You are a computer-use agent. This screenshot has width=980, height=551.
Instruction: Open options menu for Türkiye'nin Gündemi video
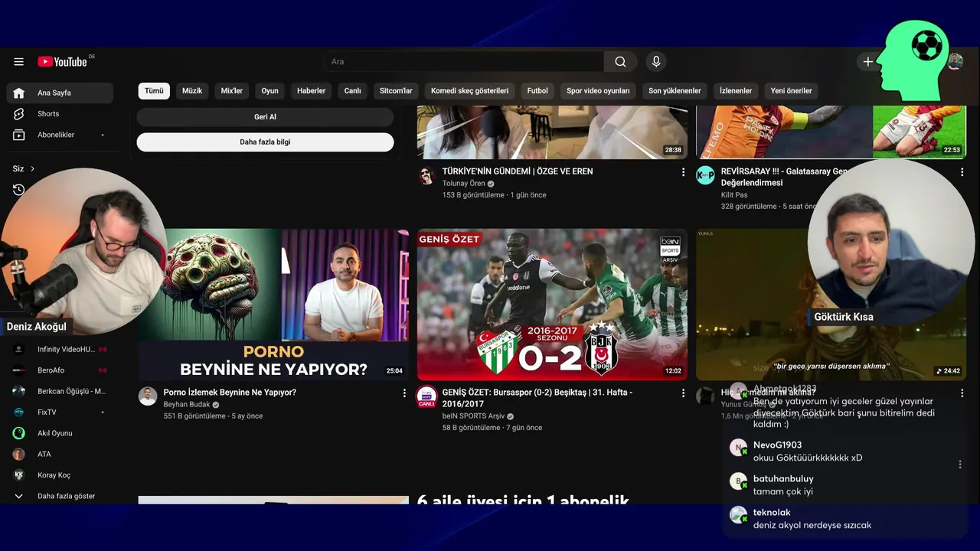pyautogui.click(x=683, y=172)
